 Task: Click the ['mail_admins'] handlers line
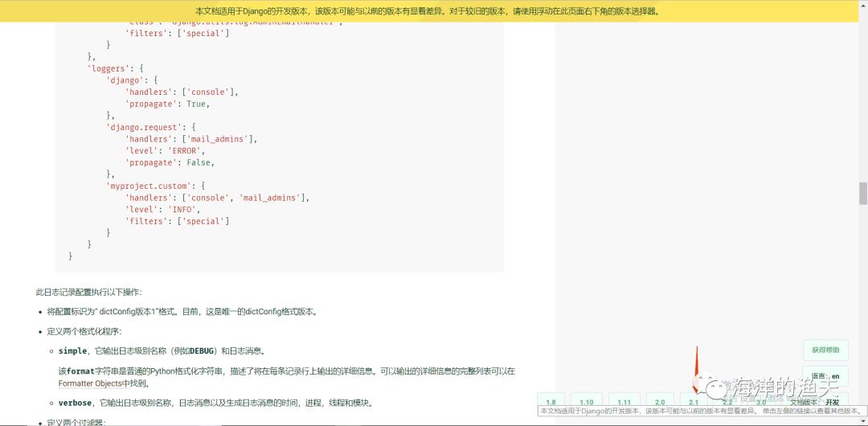(191, 138)
